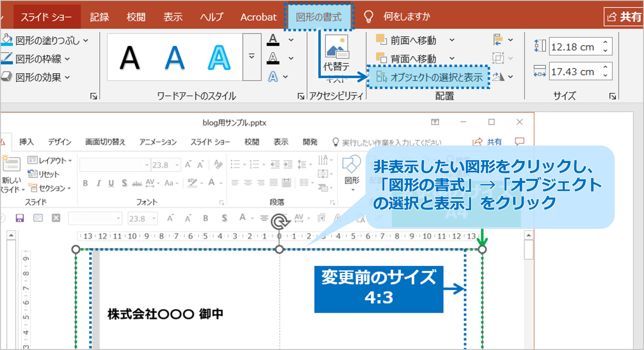644x350 pixels.
Task: Open 開発 tab in inner window
Action: (310, 142)
